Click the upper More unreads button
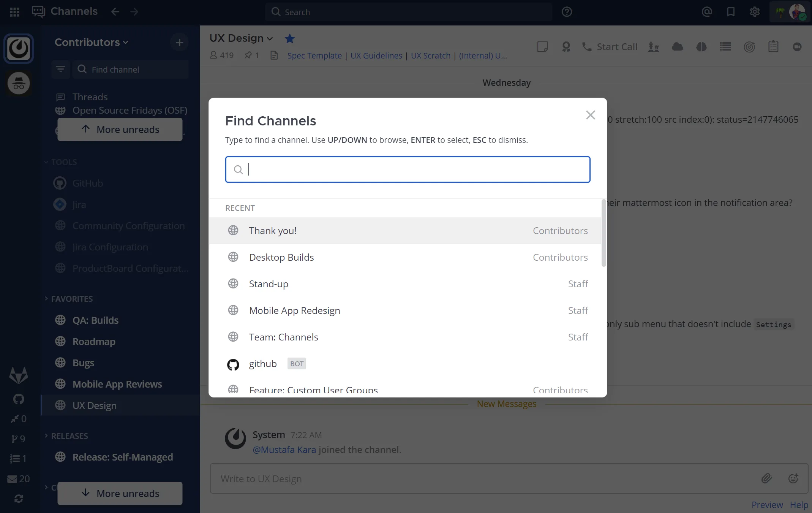Screen dimensions: 812x513 click(x=120, y=129)
